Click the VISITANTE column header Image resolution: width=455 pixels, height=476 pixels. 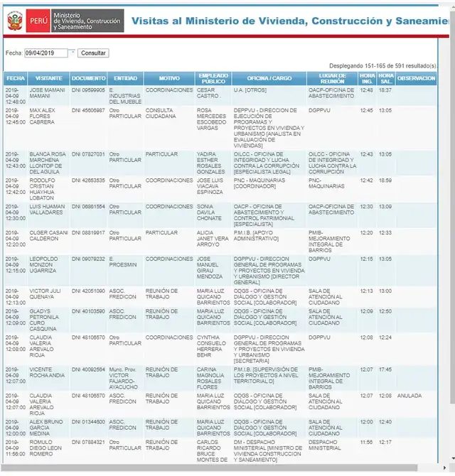[48, 78]
